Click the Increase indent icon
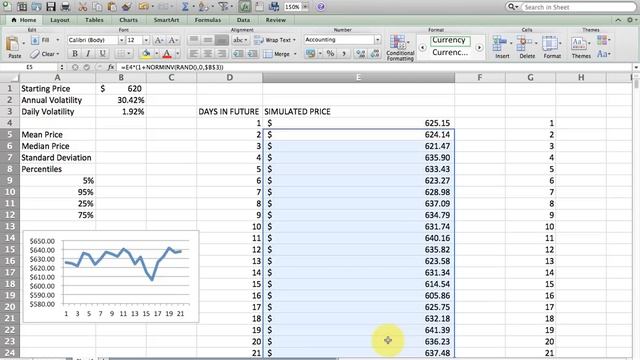This screenshot has width=640, height=360. coord(253,53)
